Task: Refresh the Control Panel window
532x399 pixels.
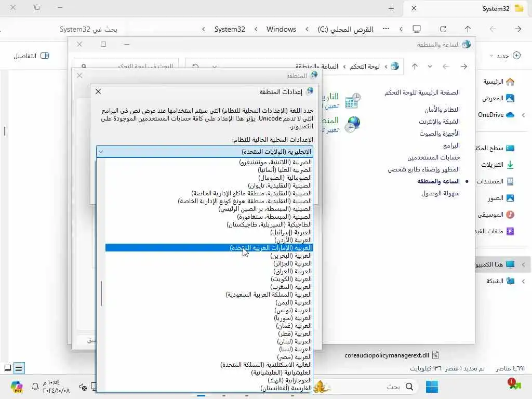Action: (x=195, y=66)
